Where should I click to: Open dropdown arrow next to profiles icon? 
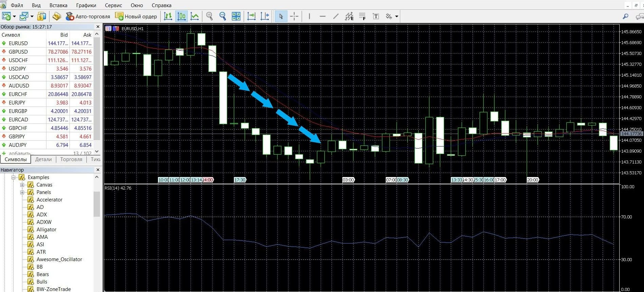[32, 16]
